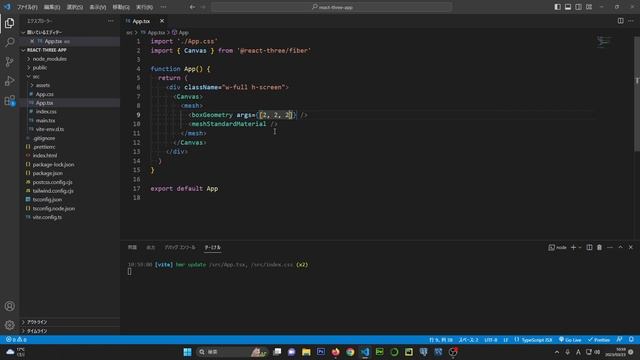Image resolution: width=640 pixels, height=360 pixels.
Task: Open the Extensions view
Action: tap(9, 100)
